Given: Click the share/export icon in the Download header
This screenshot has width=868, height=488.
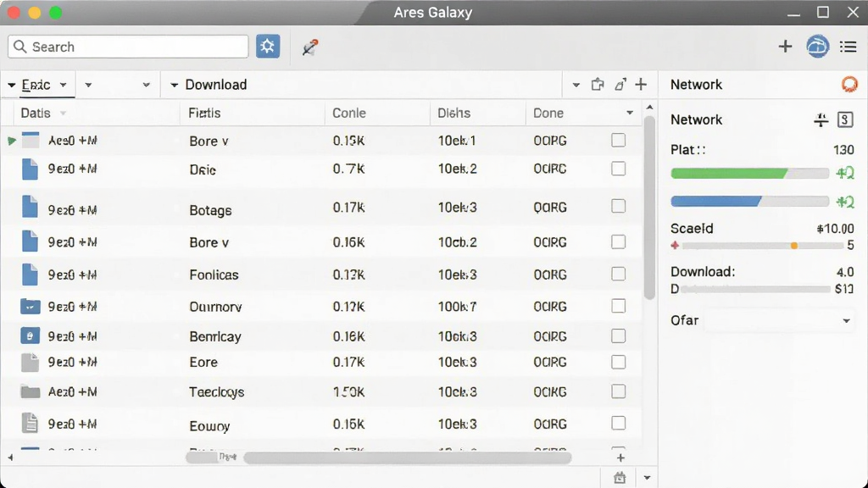Looking at the screenshot, I should click(598, 85).
